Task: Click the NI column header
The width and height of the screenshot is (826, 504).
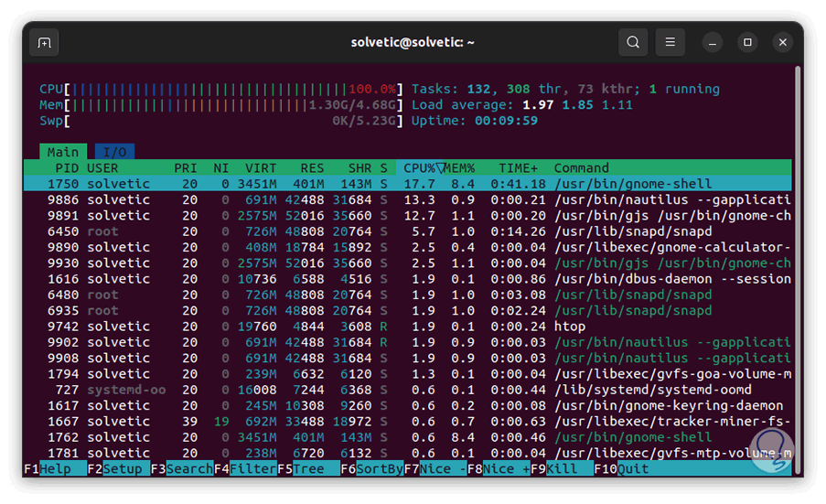Action: [x=220, y=168]
